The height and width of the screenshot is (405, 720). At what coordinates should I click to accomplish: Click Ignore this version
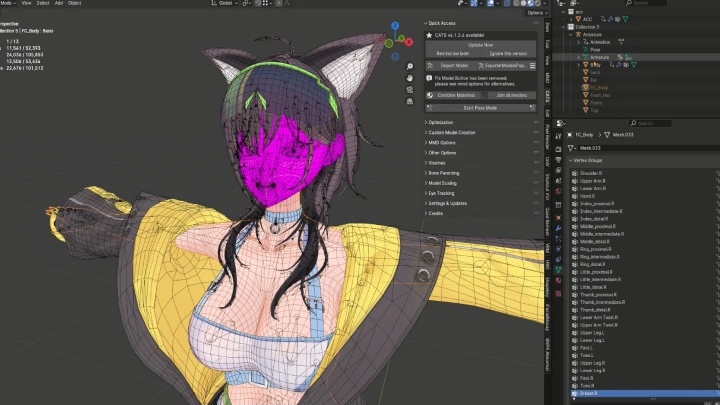pos(508,53)
